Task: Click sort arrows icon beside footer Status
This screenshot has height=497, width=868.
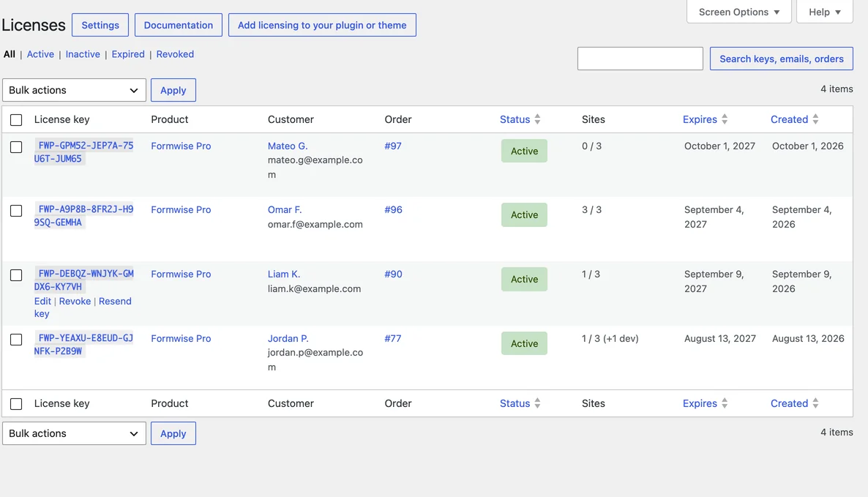Action: click(537, 403)
